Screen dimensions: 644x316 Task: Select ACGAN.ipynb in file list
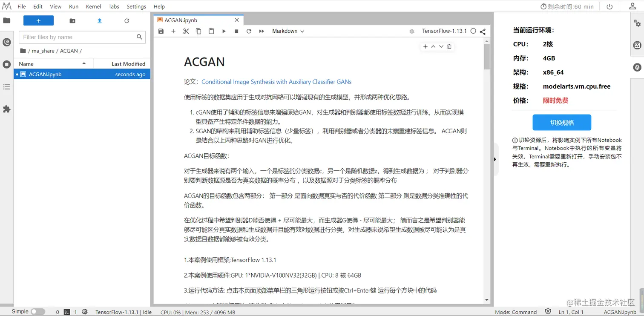coord(82,74)
